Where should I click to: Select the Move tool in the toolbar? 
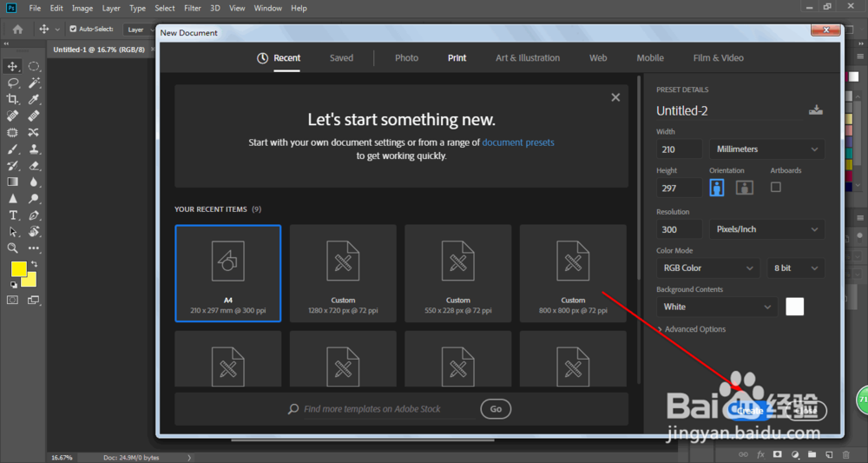(x=12, y=67)
